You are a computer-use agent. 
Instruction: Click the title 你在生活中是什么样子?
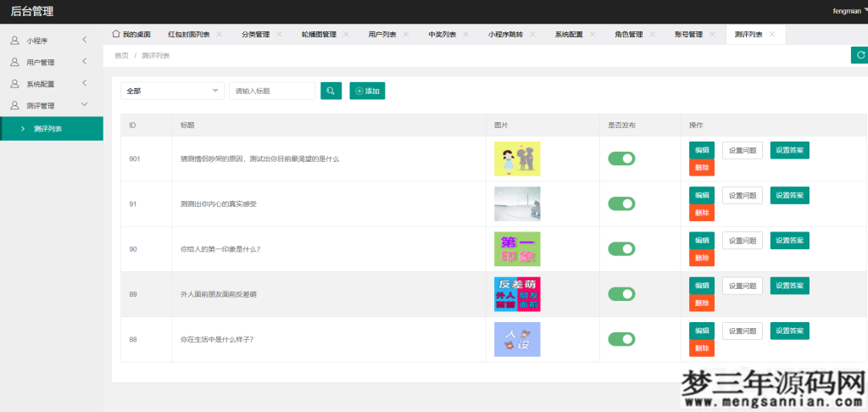(x=217, y=339)
